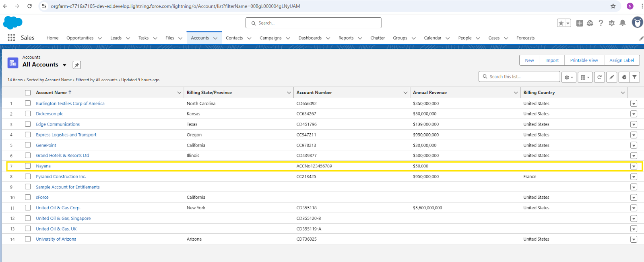Screen dimensions: 644x262
Task: Sort by Account Number column header
Action: coord(314,93)
